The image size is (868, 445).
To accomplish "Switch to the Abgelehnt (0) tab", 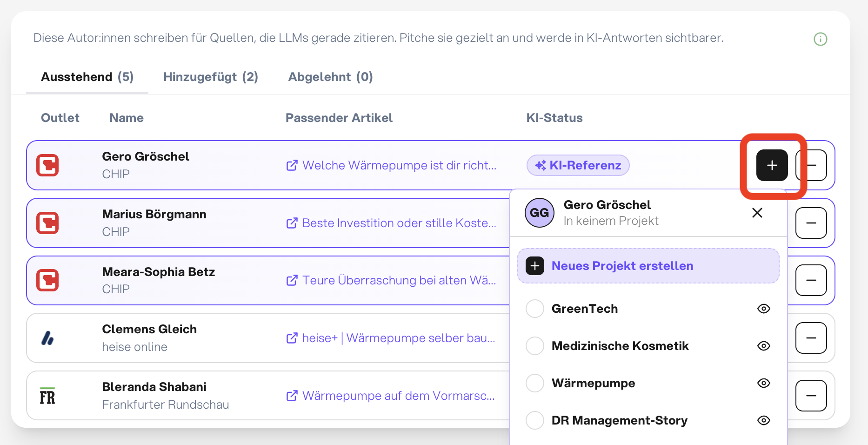I will [330, 77].
